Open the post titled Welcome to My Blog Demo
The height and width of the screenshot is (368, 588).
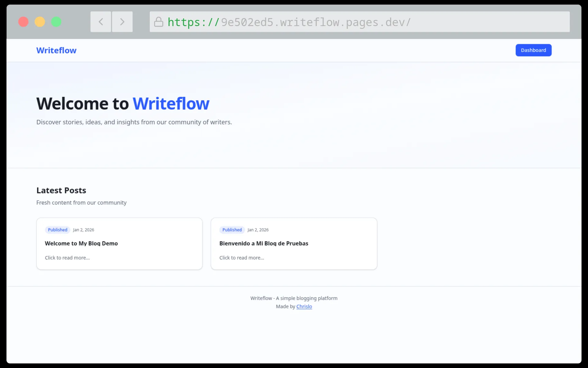(81, 243)
